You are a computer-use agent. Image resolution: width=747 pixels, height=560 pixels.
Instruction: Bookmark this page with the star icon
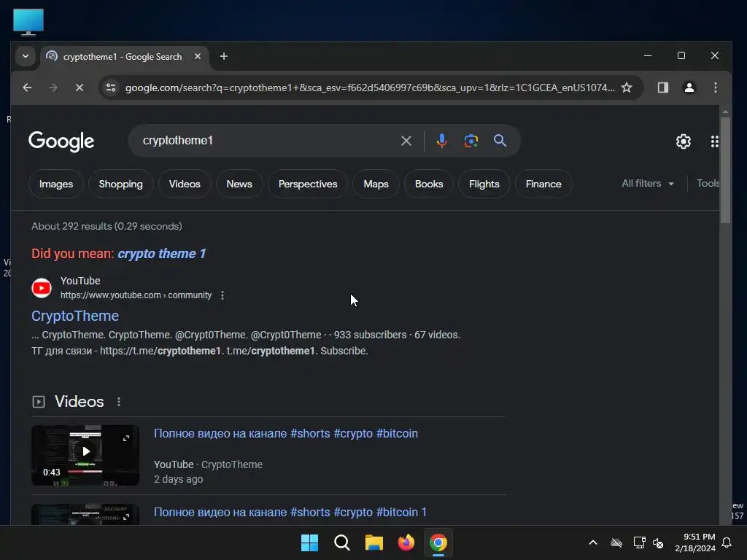click(627, 87)
